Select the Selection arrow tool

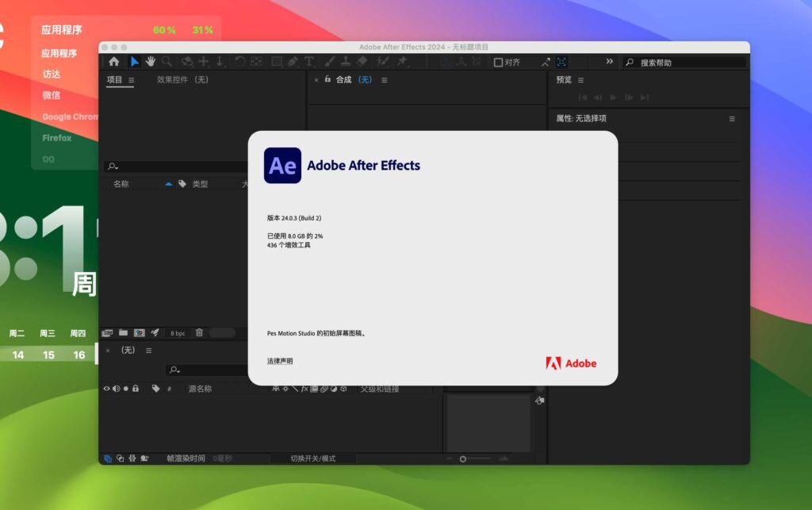134,62
